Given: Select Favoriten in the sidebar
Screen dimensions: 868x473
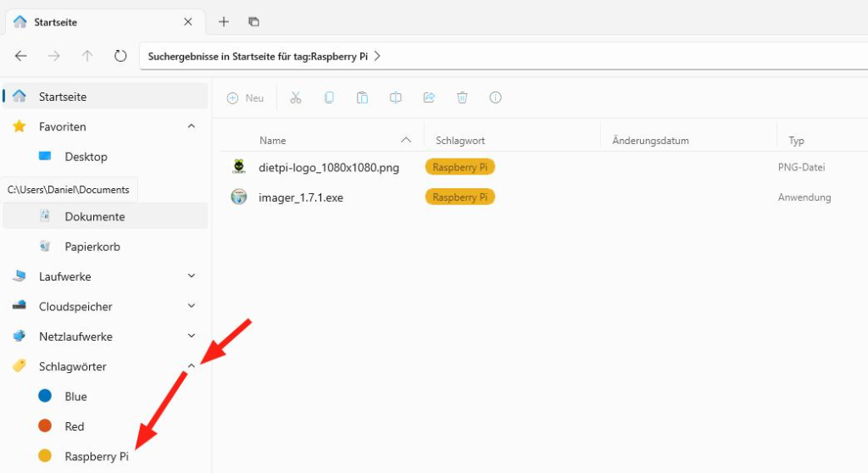Looking at the screenshot, I should [105, 126].
